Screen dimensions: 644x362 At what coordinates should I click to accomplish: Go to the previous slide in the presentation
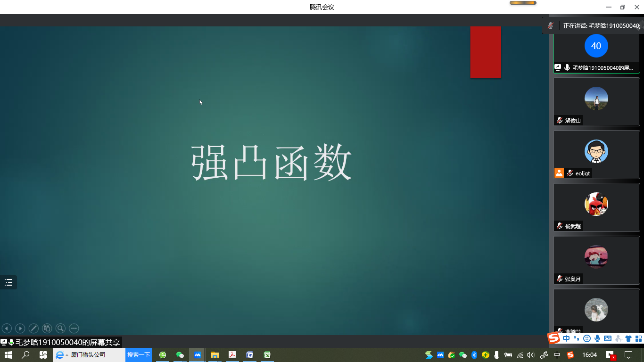pos(7,329)
